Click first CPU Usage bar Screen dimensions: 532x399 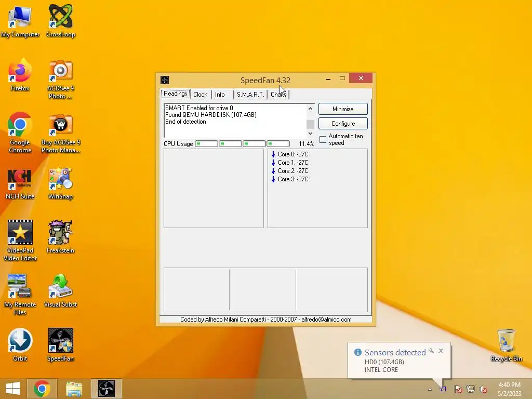point(206,144)
